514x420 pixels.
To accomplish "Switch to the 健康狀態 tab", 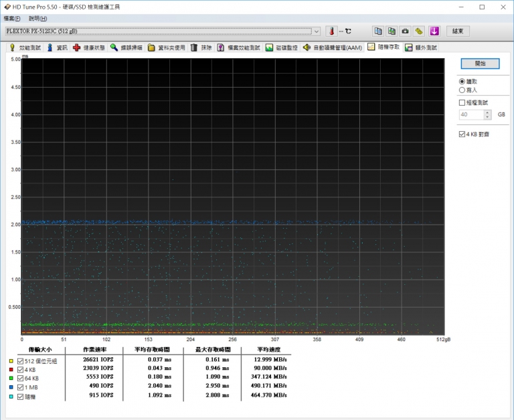I will pos(89,47).
